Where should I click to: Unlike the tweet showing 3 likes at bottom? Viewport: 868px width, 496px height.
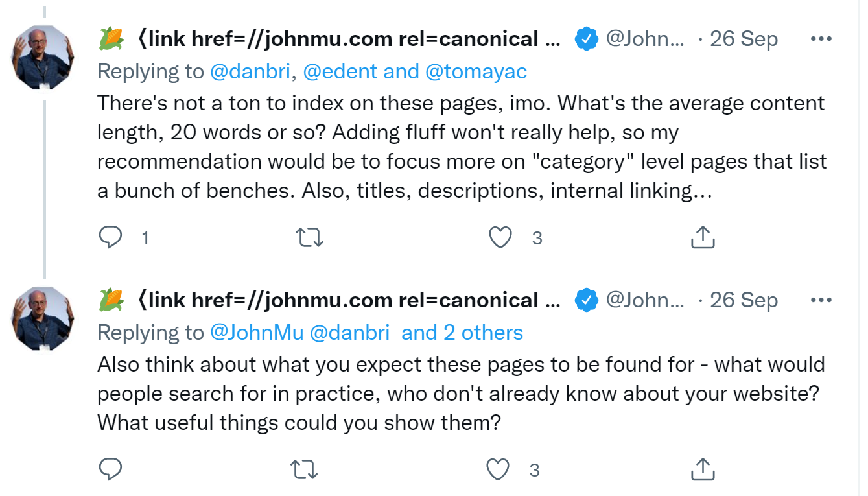click(x=499, y=468)
